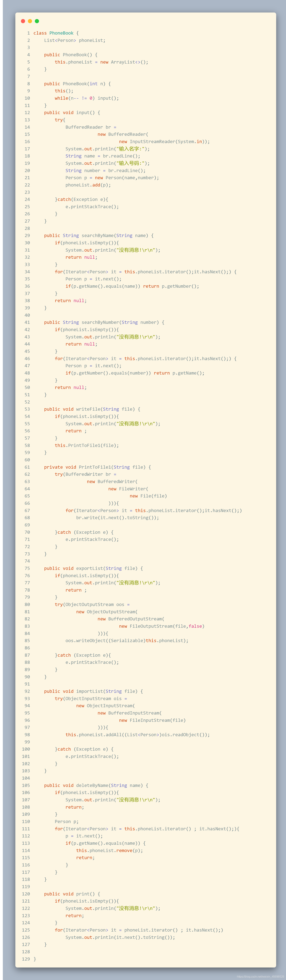Click 'Person p = new Person(name,number);' line

coord(112,178)
